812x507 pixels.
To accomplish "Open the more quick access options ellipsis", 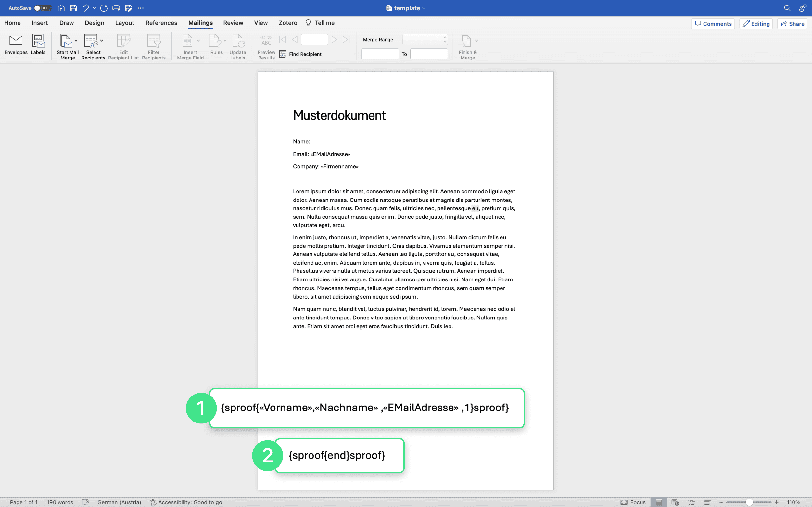I will coord(140,8).
